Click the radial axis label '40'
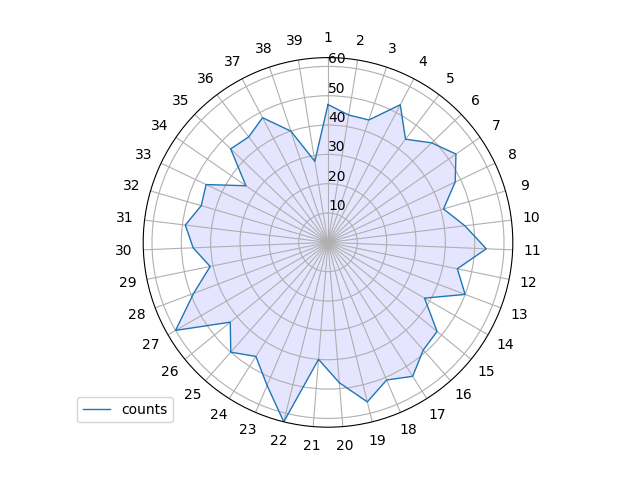Viewport: 640px width, 480px height. tap(337, 117)
